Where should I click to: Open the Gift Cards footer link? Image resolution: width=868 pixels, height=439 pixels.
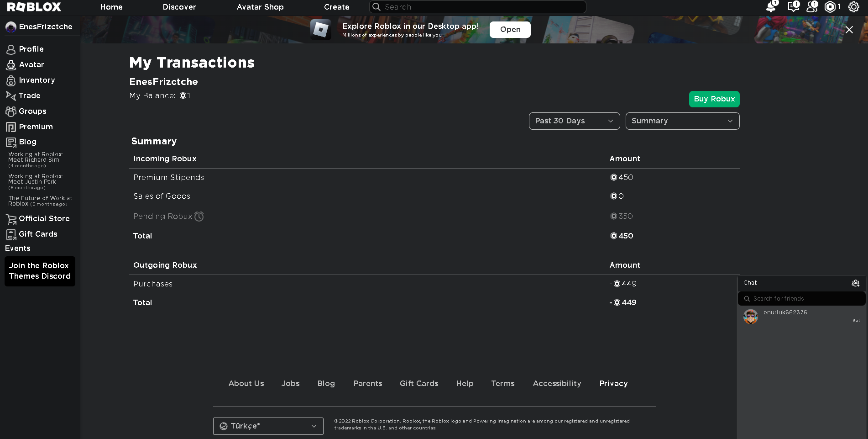(x=419, y=384)
